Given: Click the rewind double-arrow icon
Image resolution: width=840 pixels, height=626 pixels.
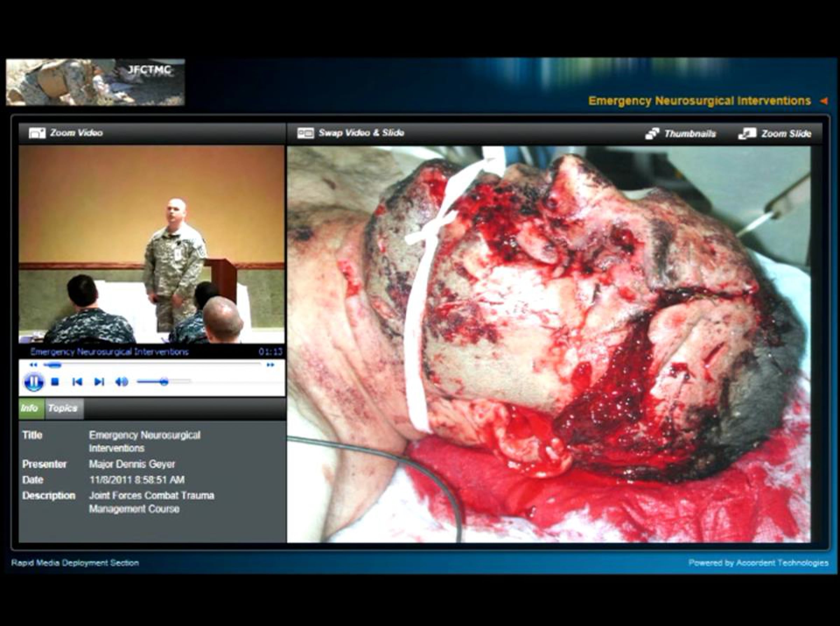Looking at the screenshot, I should coord(33,365).
